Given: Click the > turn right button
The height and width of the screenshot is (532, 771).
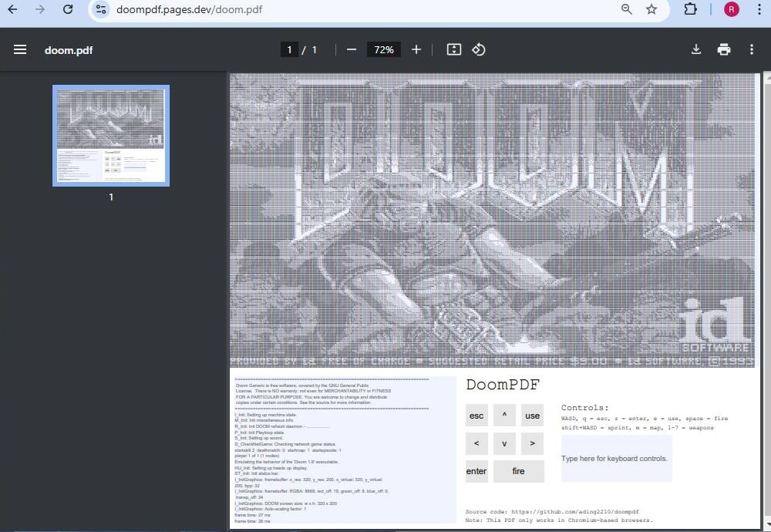Looking at the screenshot, I should tap(532, 443).
